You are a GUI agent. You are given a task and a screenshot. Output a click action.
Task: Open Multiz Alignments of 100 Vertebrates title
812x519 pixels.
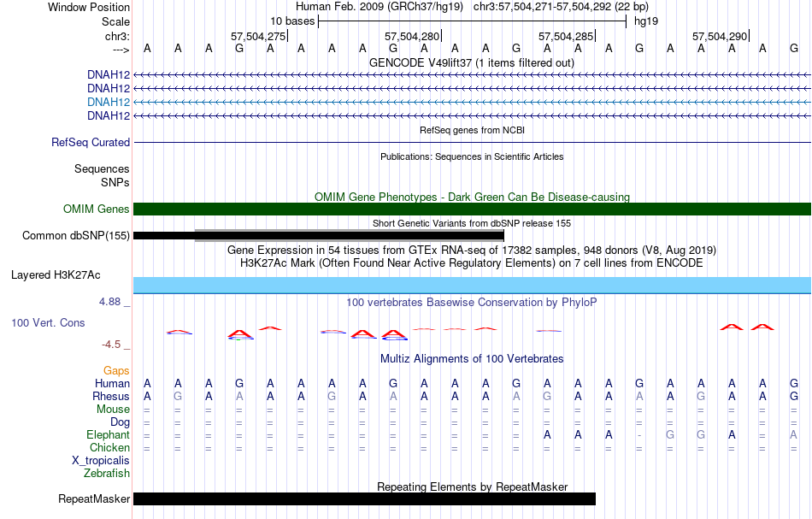(x=472, y=358)
